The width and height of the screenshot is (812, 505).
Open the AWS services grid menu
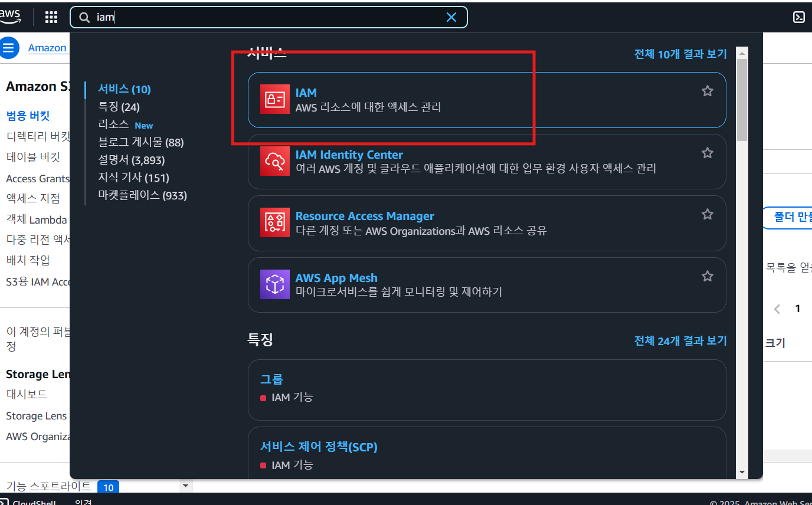(51, 17)
